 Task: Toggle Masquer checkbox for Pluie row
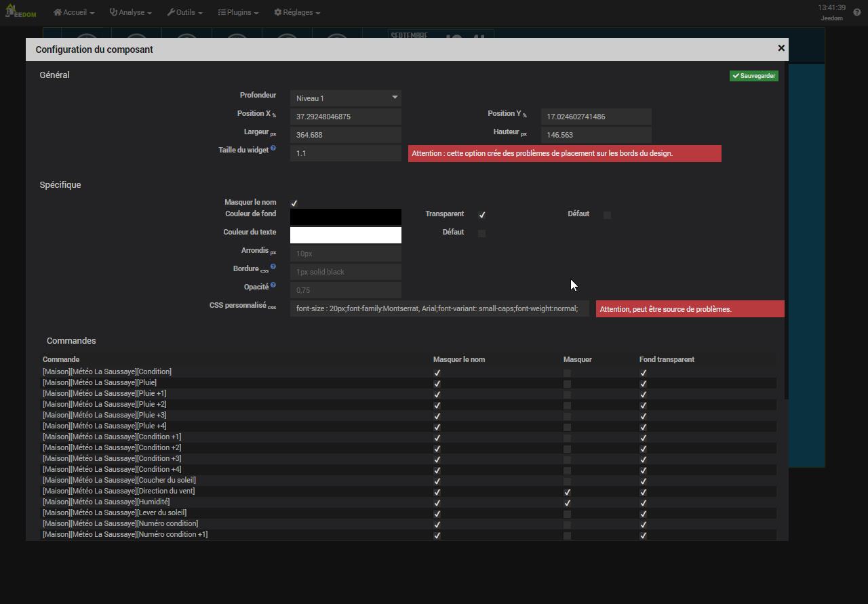pyautogui.click(x=567, y=384)
